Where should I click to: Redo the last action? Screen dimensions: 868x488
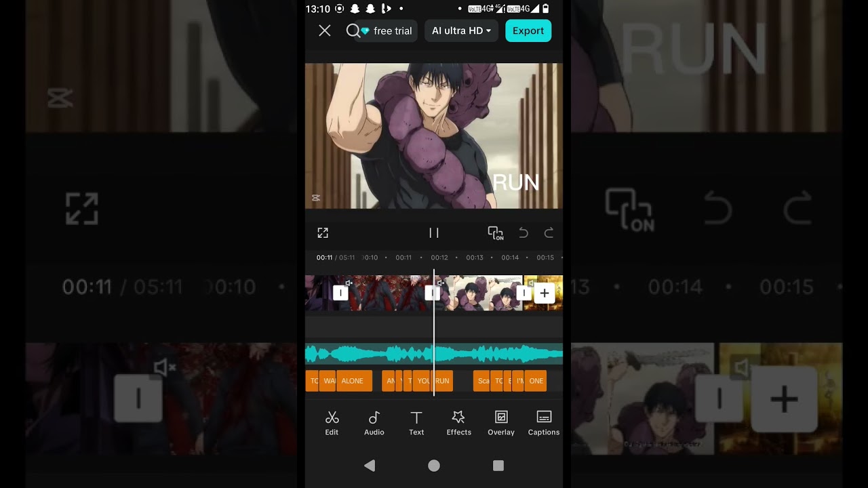point(549,233)
